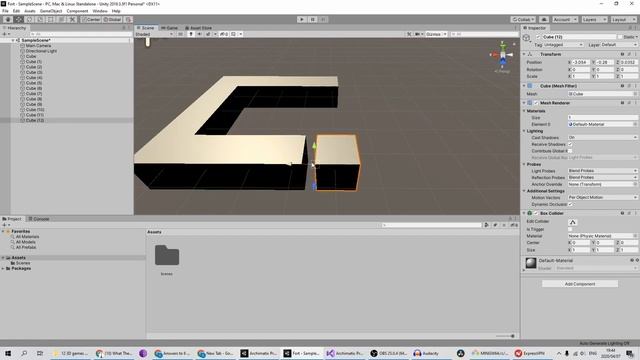Screen dimensions: 640x360
Task: Click the search by type icon in the Project panel
Action: pos(487,225)
